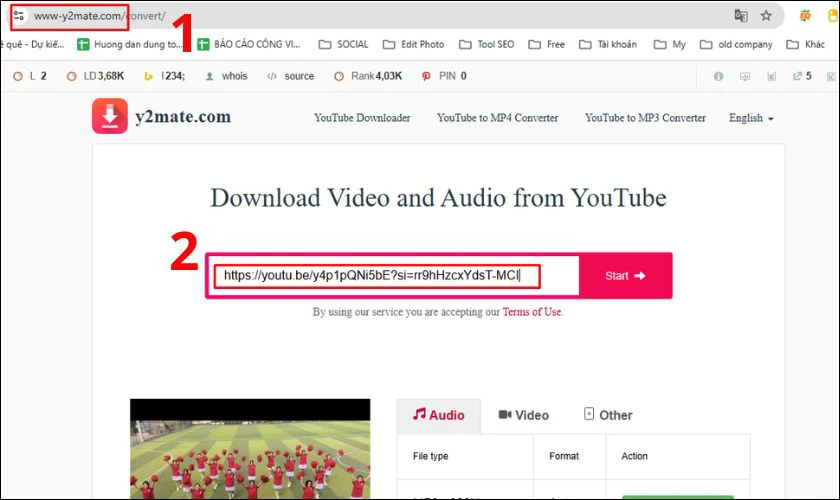Click the external links icon showing 5

(x=802, y=76)
